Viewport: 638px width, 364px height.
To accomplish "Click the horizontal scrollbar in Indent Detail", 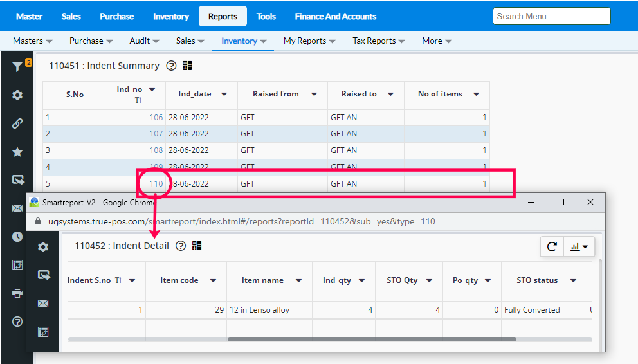I will tap(371, 339).
